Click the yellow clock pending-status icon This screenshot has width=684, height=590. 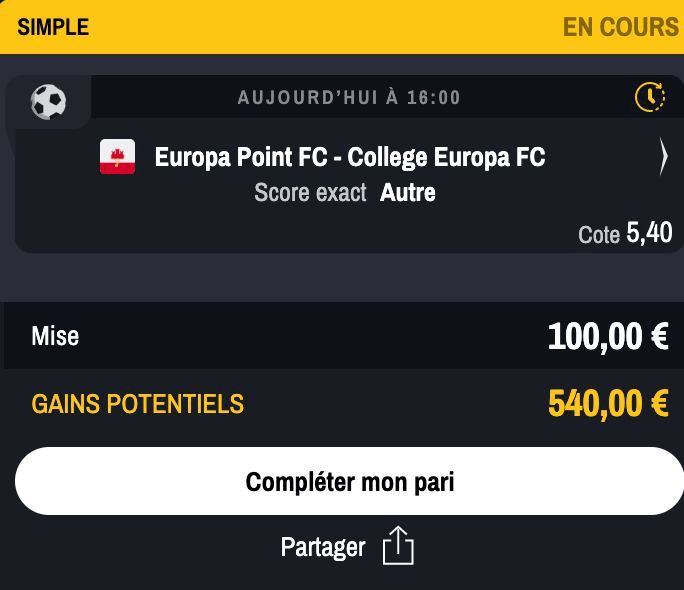650,96
